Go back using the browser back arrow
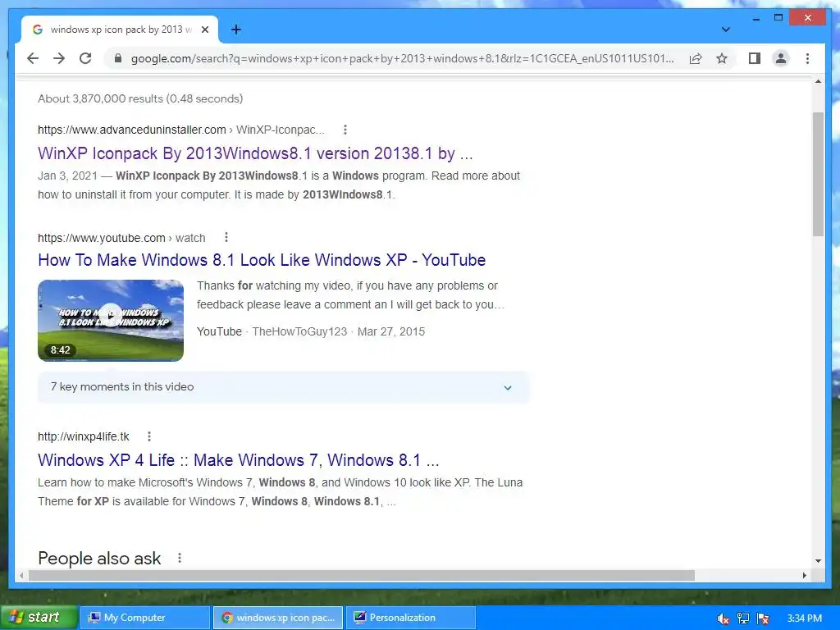Viewport: 840px width, 630px height. pyautogui.click(x=33, y=58)
